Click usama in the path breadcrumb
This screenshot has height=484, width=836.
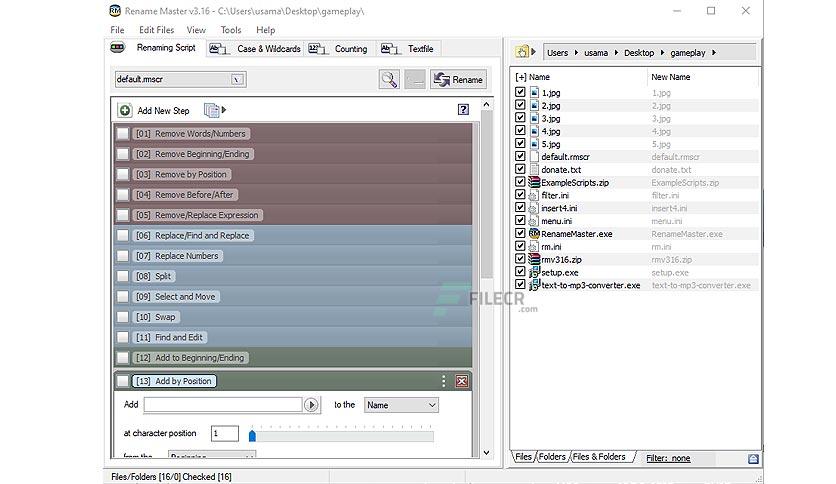click(596, 53)
